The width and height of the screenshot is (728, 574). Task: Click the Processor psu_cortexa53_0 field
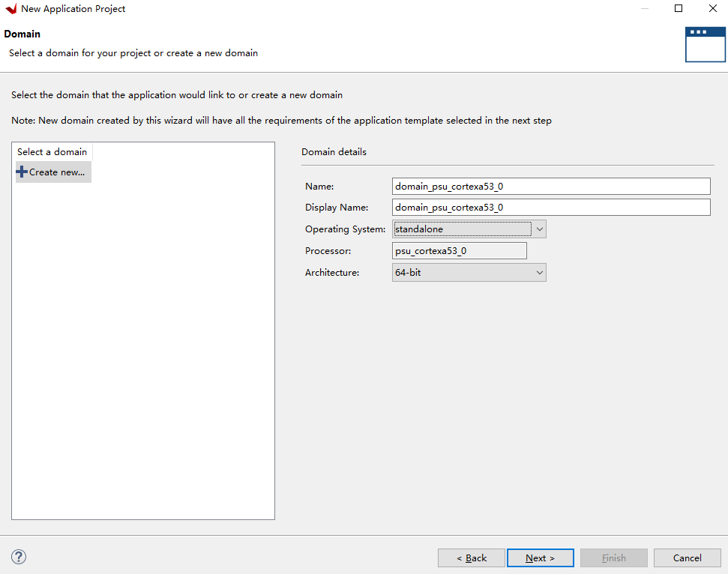(460, 250)
